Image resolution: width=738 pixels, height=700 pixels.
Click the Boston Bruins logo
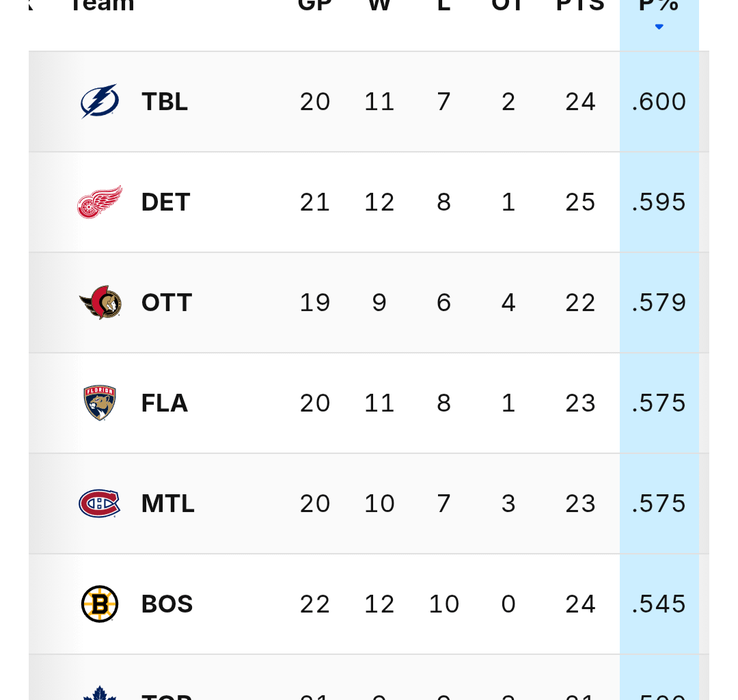pos(100,604)
